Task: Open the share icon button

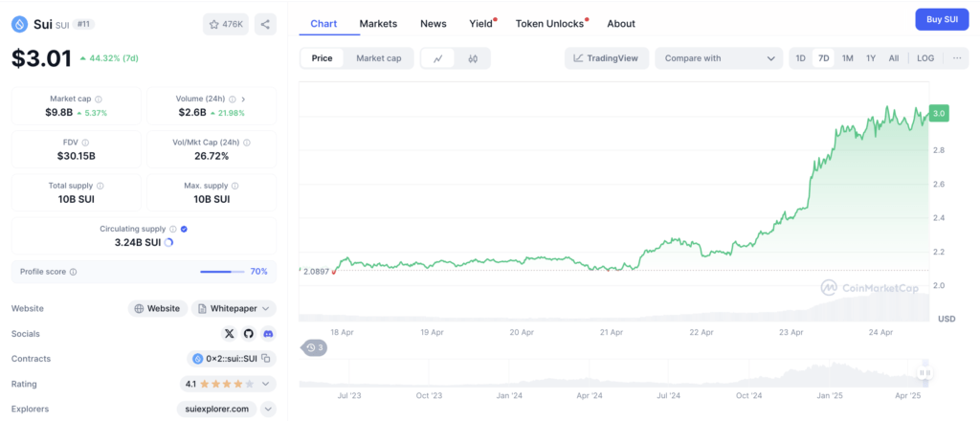Action: 265,24
